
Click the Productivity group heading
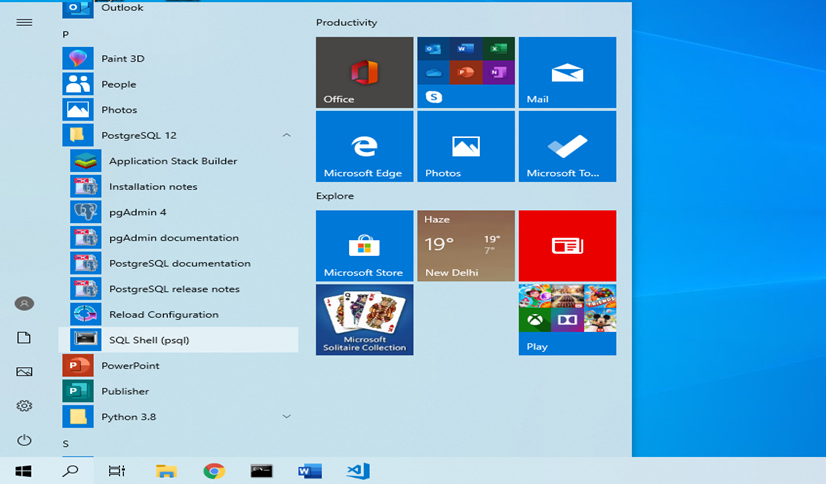pos(346,22)
